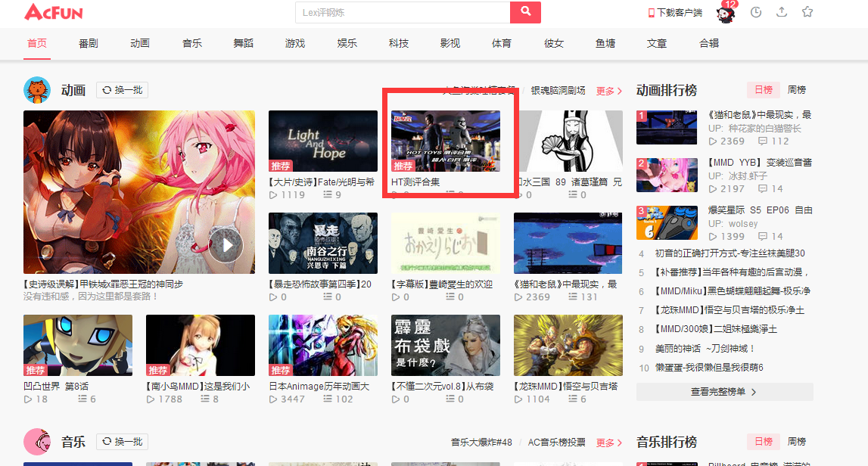Click the upload arrow icon
Viewport: 868px width, 466px height.
pyautogui.click(x=782, y=11)
